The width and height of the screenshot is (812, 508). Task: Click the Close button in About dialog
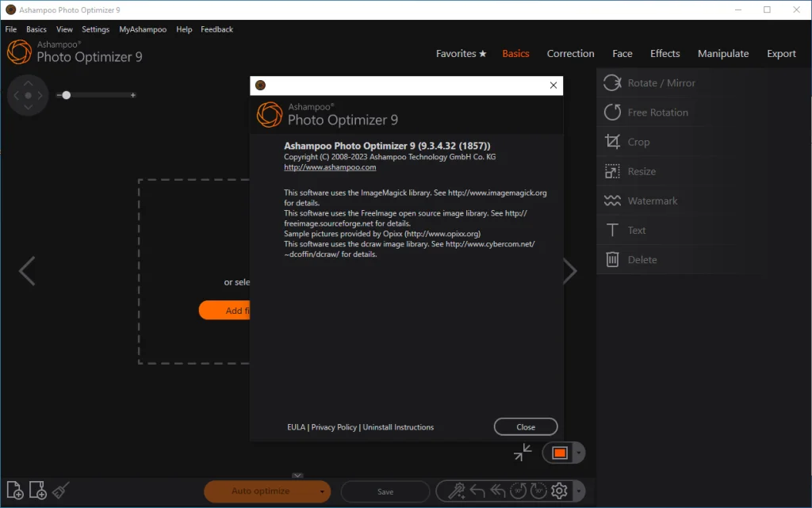coord(526,427)
